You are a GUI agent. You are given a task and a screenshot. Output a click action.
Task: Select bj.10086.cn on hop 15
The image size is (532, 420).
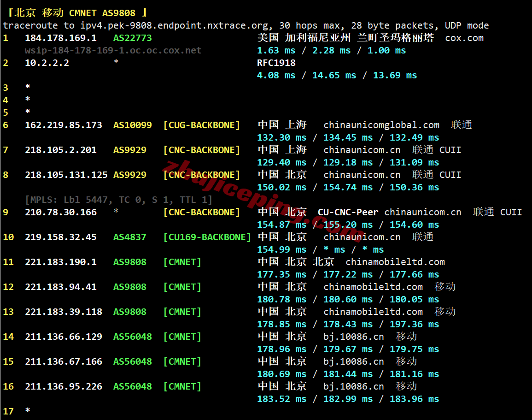pos(354,361)
